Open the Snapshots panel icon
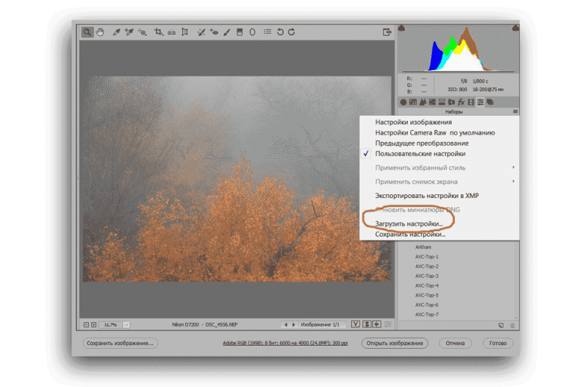Screen dimensions: 588x387 coord(490,102)
